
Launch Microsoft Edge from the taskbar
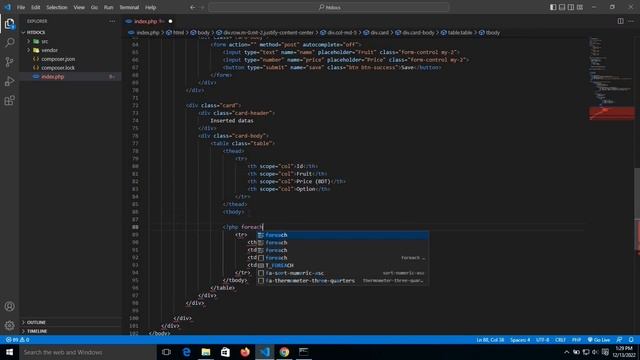click(x=186, y=352)
